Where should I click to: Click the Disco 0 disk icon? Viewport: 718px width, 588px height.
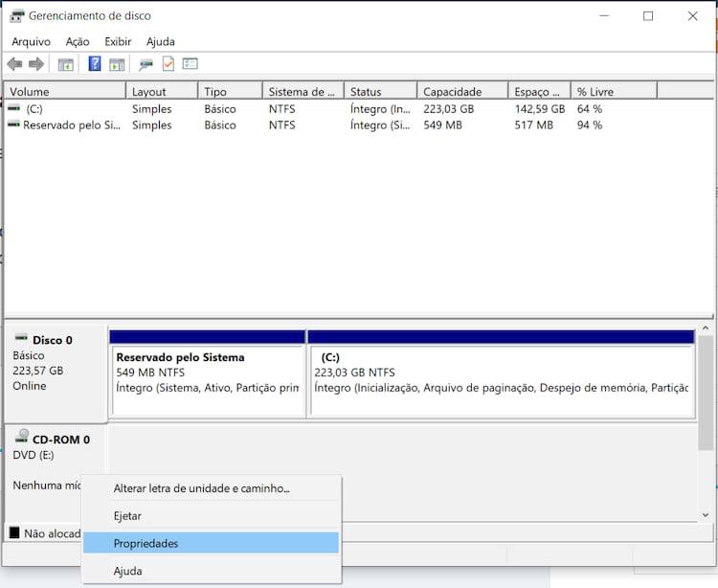(21, 338)
